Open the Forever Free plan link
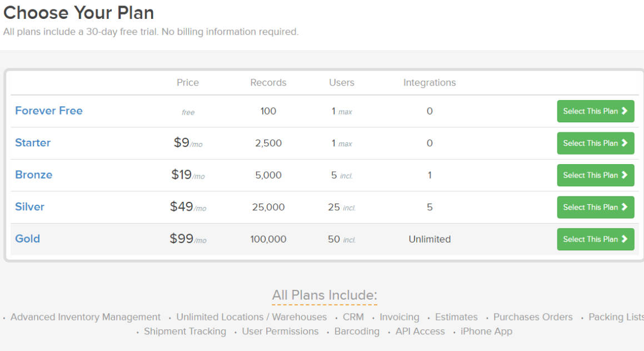 click(49, 111)
